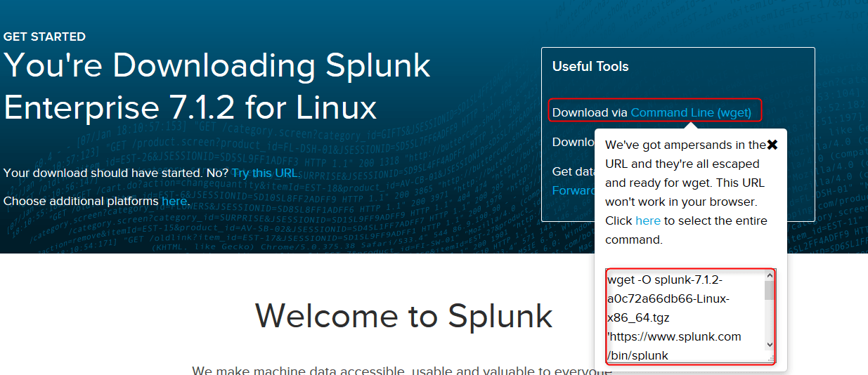868x375 pixels.
Task: Click inside the wget command text box
Action: click(x=685, y=317)
